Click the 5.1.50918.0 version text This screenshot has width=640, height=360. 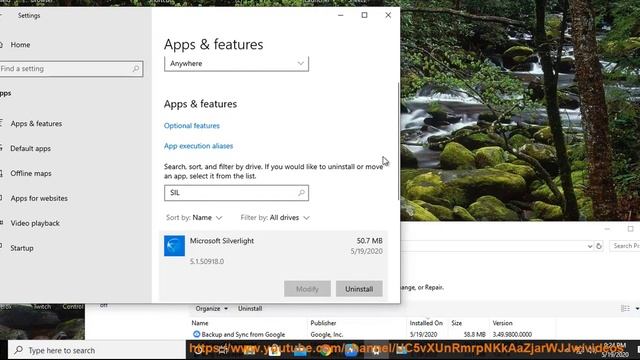coord(207,261)
